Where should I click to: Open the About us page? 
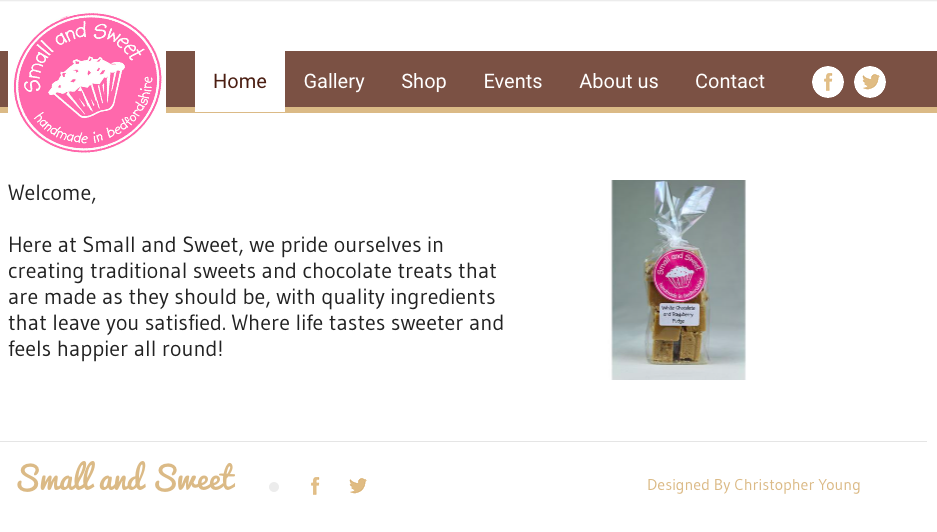[619, 82]
